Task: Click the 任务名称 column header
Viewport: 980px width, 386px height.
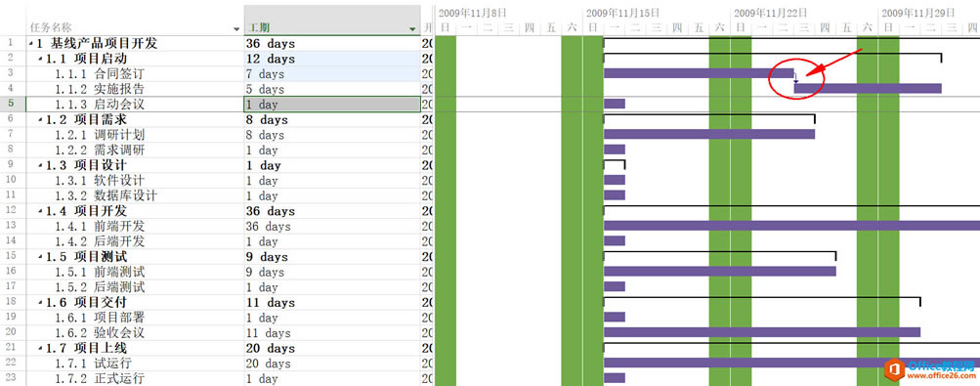Action: point(135,20)
